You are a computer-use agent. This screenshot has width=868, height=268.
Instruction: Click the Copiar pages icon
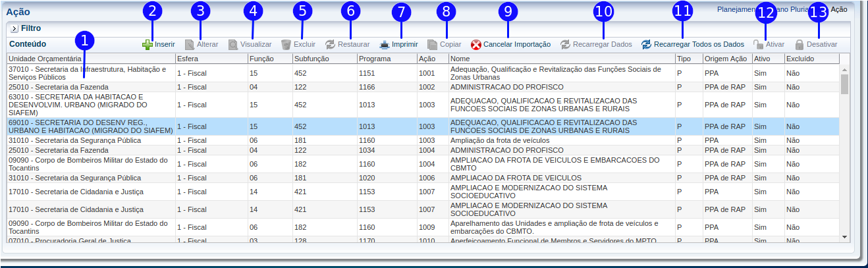433,45
